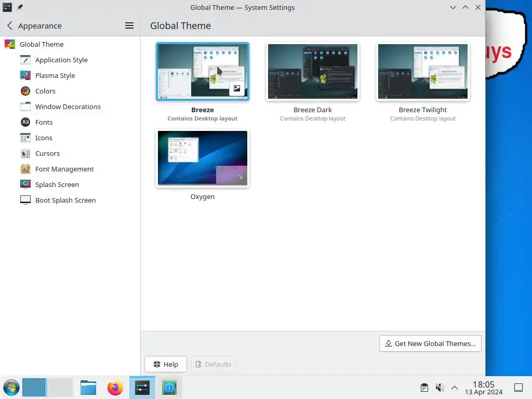
Task: Switch to first virtual desktop in pager
Action: tap(34, 388)
